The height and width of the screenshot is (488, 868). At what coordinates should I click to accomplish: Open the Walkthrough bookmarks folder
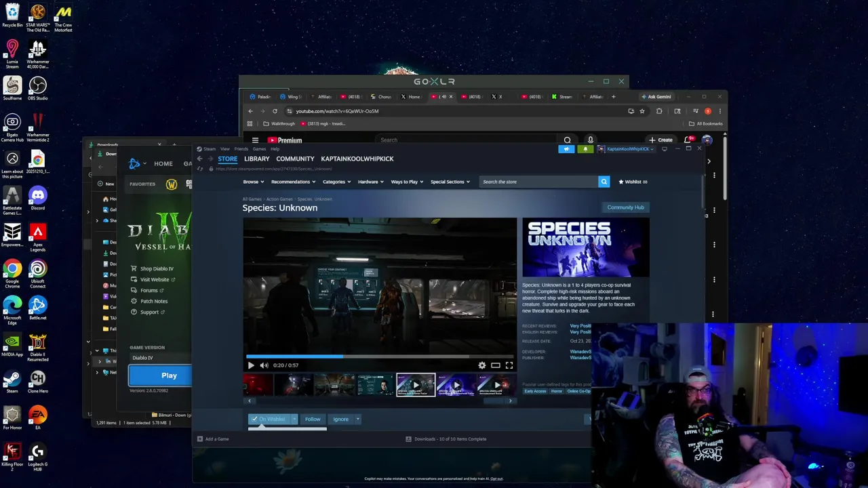(x=279, y=124)
